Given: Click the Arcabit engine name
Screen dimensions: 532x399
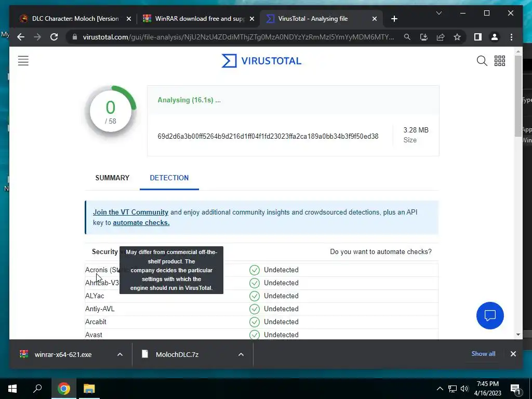Looking at the screenshot, I should tap(96, 322).
